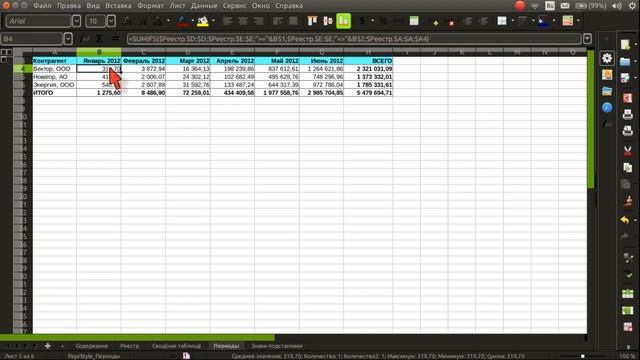This screenshot has width=640, height=360.
Task: Open the sidebar Styles panel
Action: 607,75
